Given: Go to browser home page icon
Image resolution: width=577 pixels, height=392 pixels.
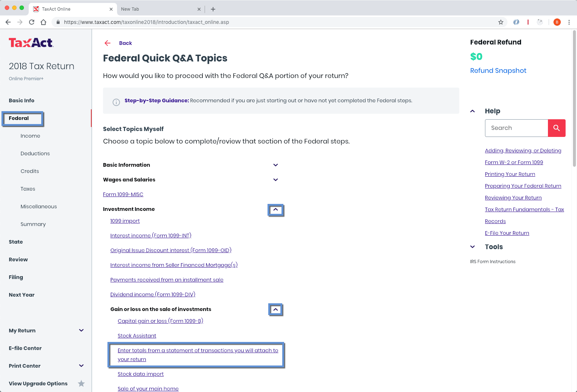Looking at the screenshot, I should pyautogui.click(x=43, y=22).
